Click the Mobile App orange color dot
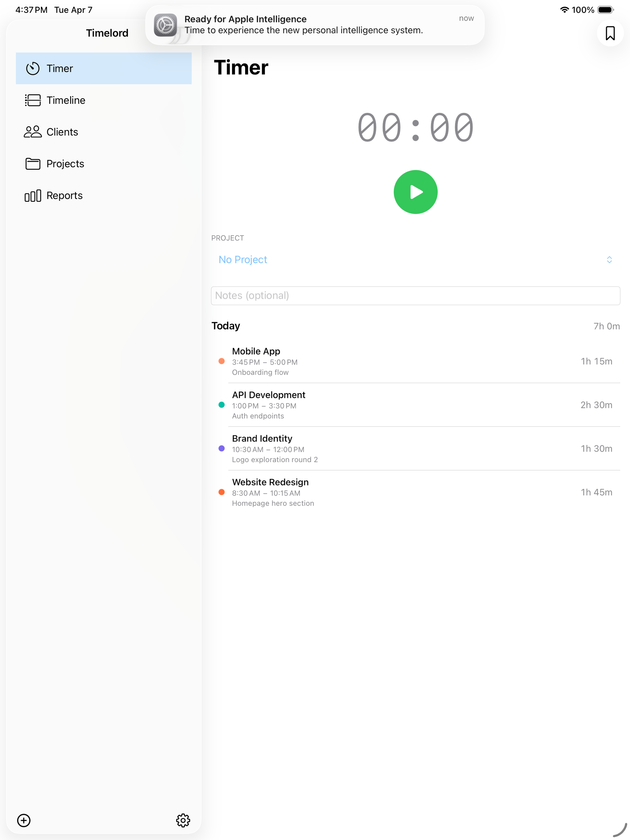The image size is (630, 840). pyautogui.click(x=221, y=361)
